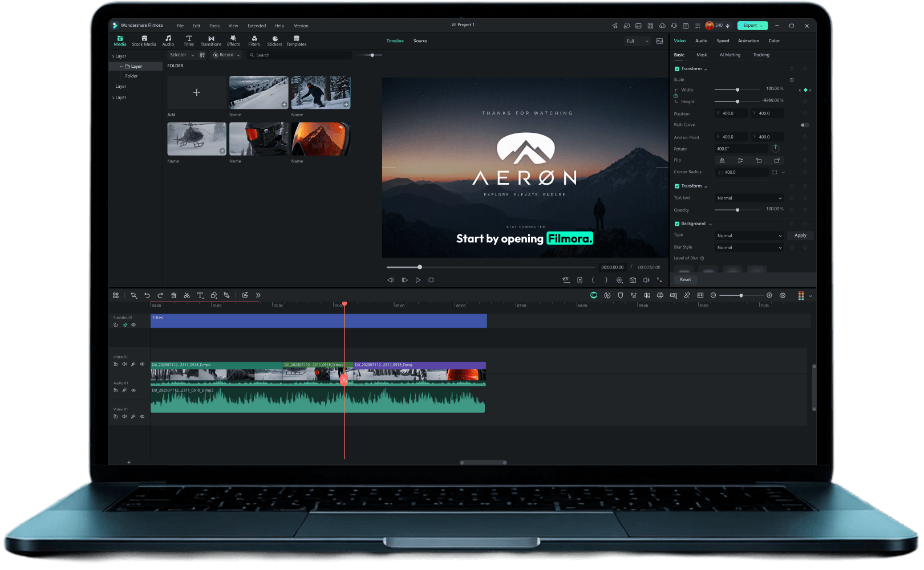Click the Export button
The height and width of the screenshot is (570, 924).
(x=752, y=26)
